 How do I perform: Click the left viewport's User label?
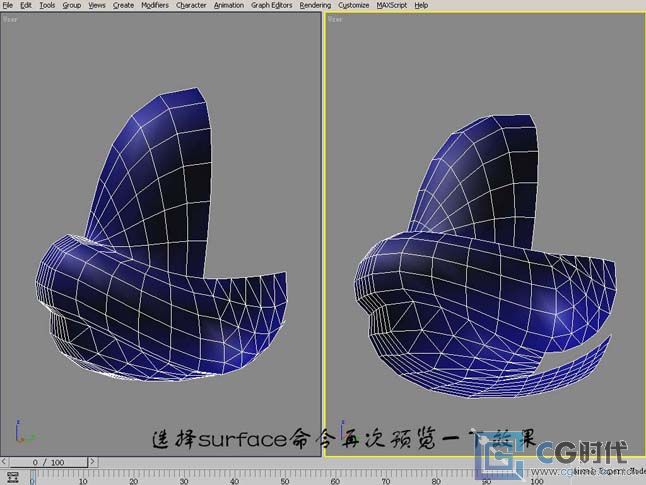pos(11,19)
